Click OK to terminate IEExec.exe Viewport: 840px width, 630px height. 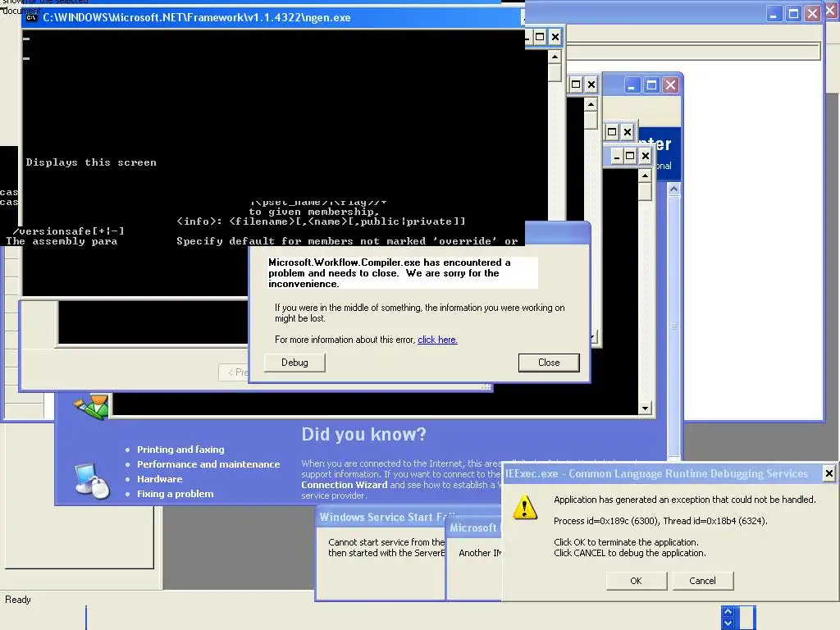click(636, 581)
